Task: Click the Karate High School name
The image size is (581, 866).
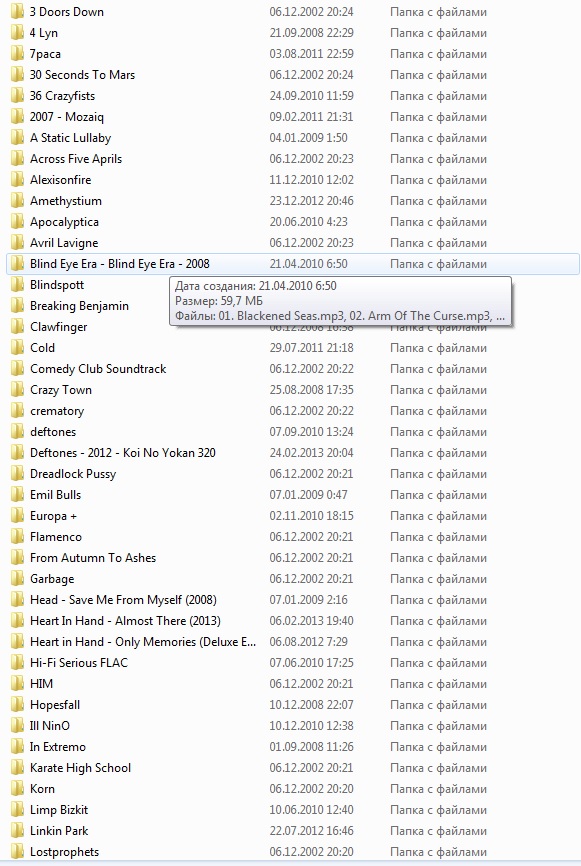Action: click(80, 768)
